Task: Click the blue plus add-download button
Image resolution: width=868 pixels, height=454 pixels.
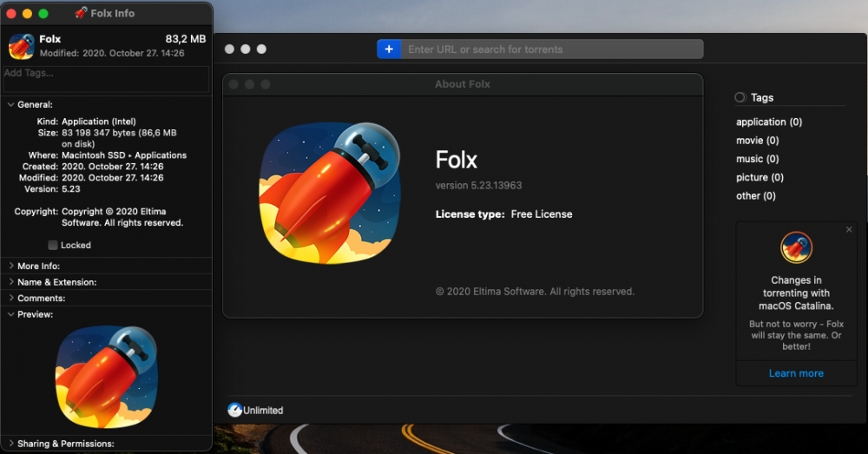Action: tap(389, 49)
